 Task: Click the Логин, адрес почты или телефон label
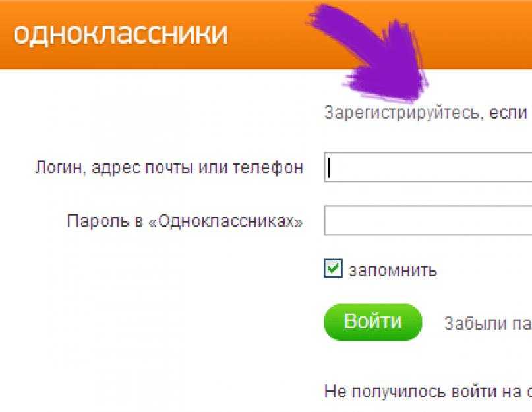coord(169,167)
